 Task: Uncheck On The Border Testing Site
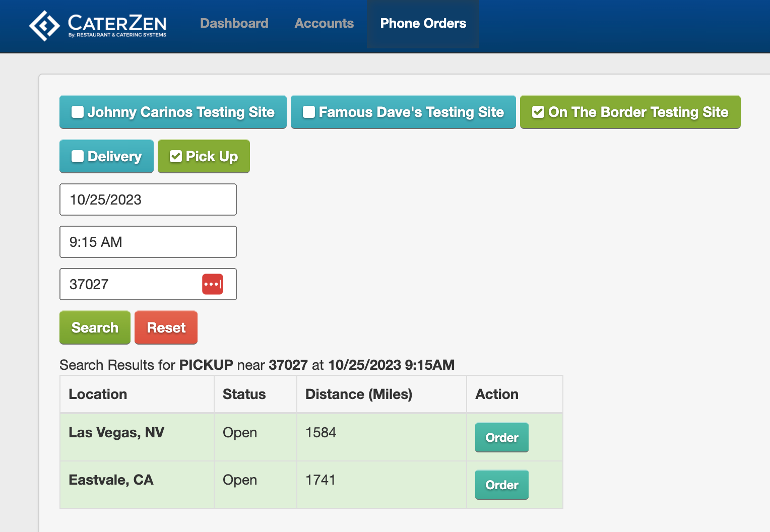(x=630, y=112)
